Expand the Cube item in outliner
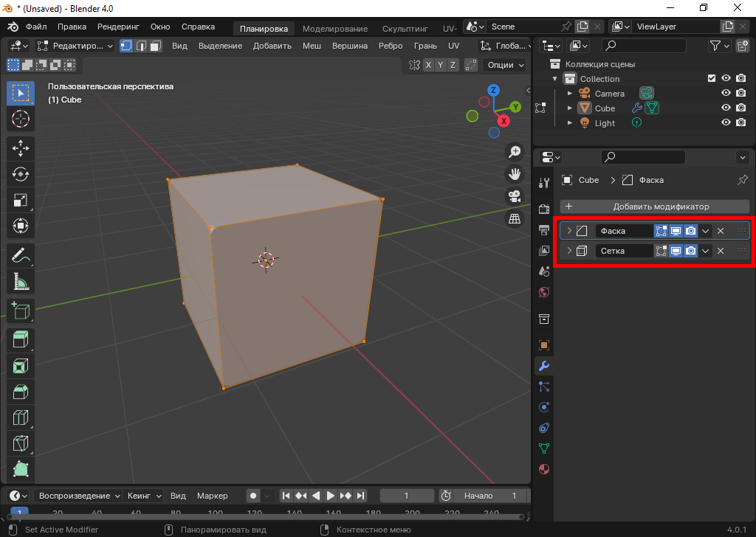The height and width of the screenshot is (537, 756). click(x=569, y=108)
